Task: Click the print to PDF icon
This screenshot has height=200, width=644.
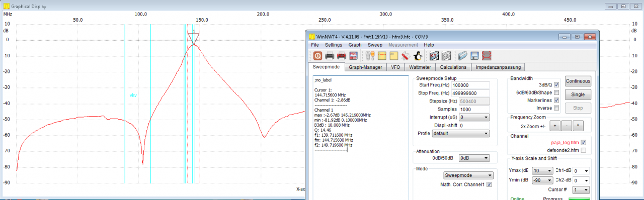Action: click(341, 56)
